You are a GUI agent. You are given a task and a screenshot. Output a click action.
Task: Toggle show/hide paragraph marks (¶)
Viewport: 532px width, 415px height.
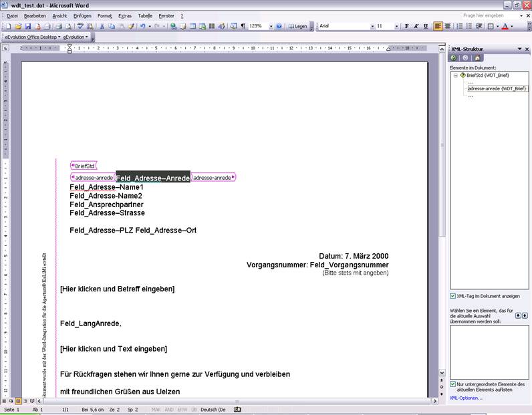(243, 26)
